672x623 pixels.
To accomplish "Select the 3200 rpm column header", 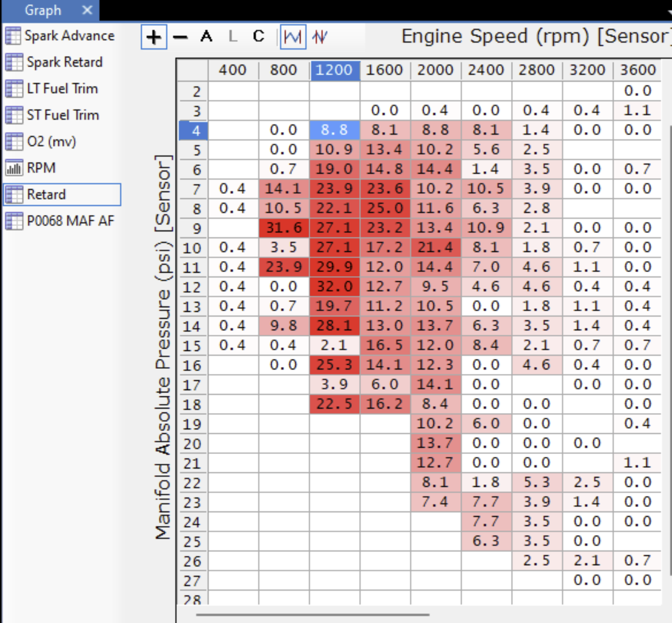I will click(587, 70).
